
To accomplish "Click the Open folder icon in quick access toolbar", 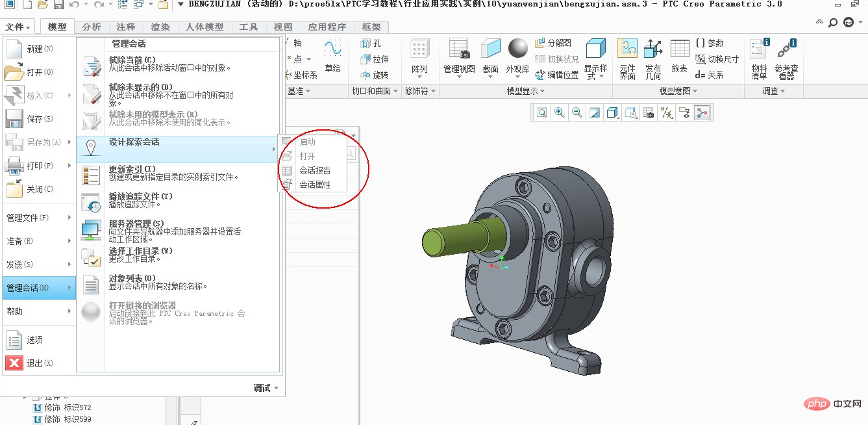I will coord(43,5).
